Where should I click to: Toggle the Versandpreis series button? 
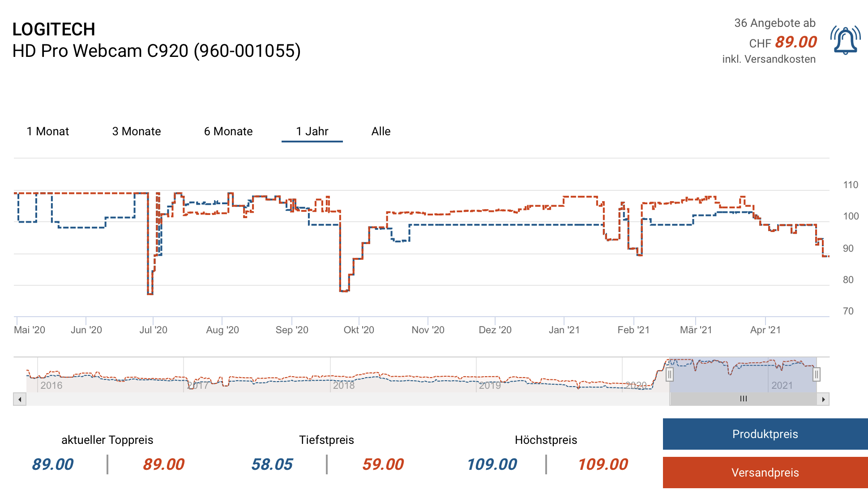point(765,473)
